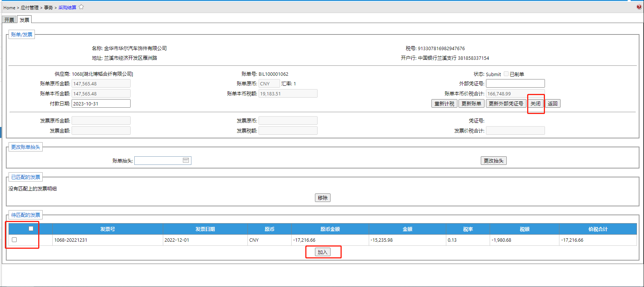The height and width of the screenshot is (287, 644).
Task: Click the 发票原币金额 field
Action: pyautogui.click(x=101, y=121)
